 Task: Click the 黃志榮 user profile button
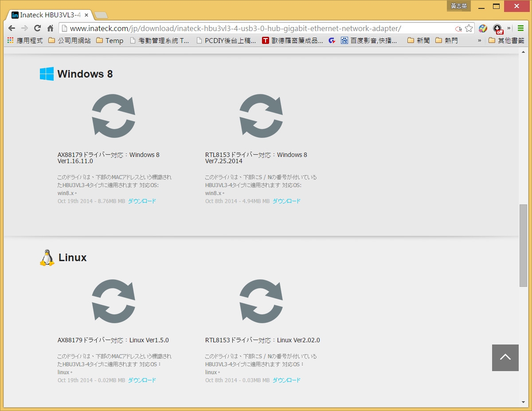point(459,6)
